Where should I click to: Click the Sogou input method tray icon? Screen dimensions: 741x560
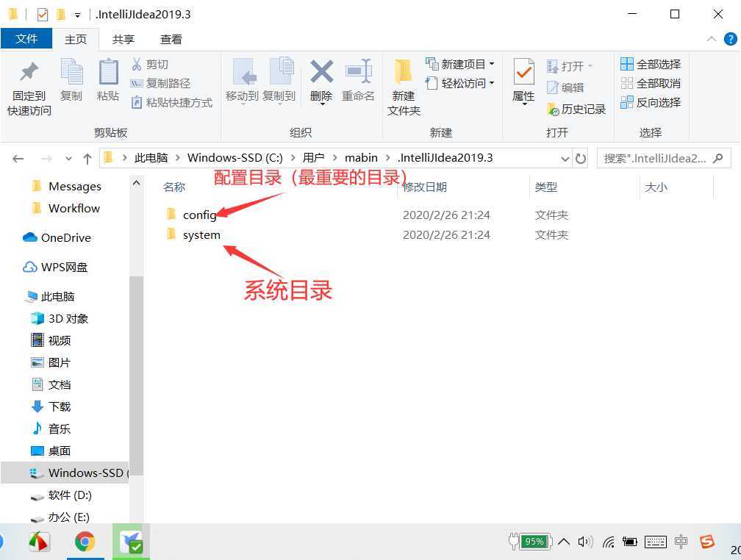pos(707,542)
